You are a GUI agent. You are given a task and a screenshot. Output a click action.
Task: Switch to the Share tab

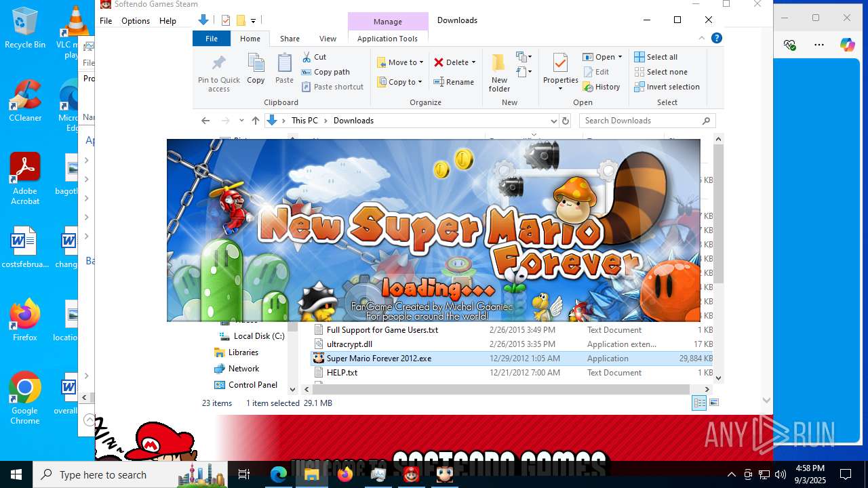(x=290, y=39)
